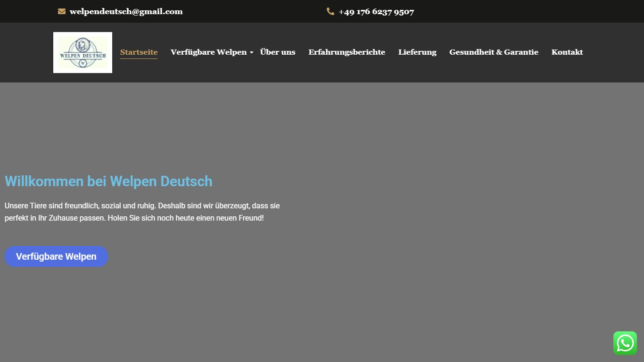Click the Welpen Deutsch logo

83,52
